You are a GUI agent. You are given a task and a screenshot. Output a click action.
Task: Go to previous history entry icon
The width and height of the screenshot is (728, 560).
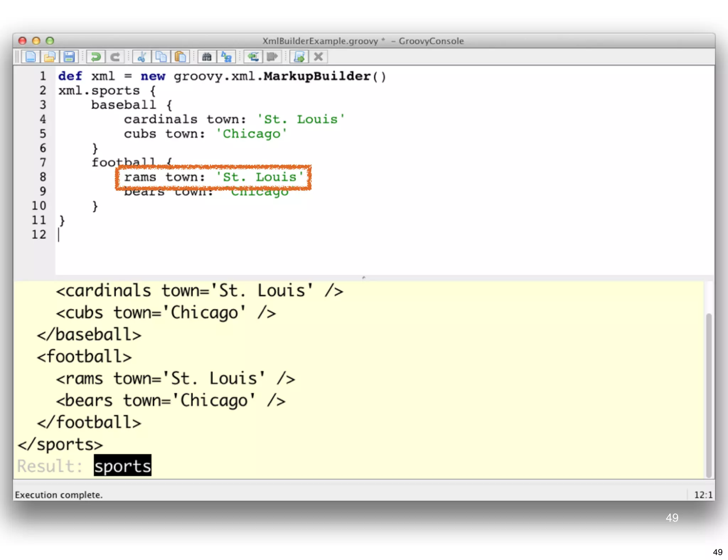click(253, 57)
